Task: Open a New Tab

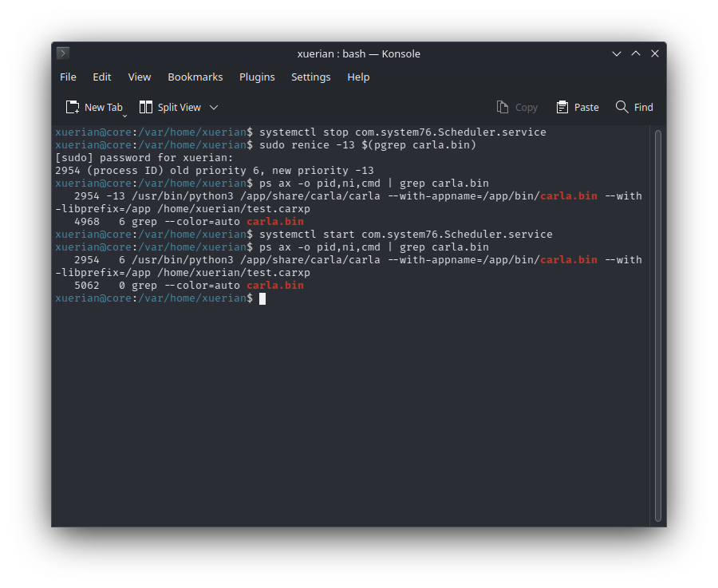Action: point(94,107)
